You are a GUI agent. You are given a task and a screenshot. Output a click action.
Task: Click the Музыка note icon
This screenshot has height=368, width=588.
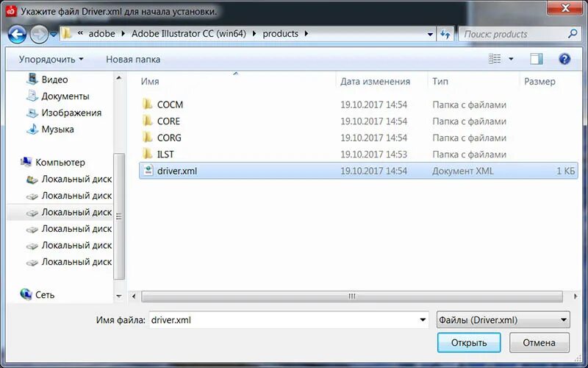click(x=32, y=129)
